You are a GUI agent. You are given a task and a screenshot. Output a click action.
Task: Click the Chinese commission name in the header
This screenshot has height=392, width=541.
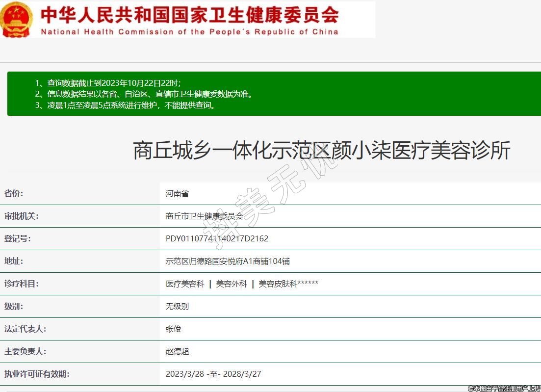point(189,15)
